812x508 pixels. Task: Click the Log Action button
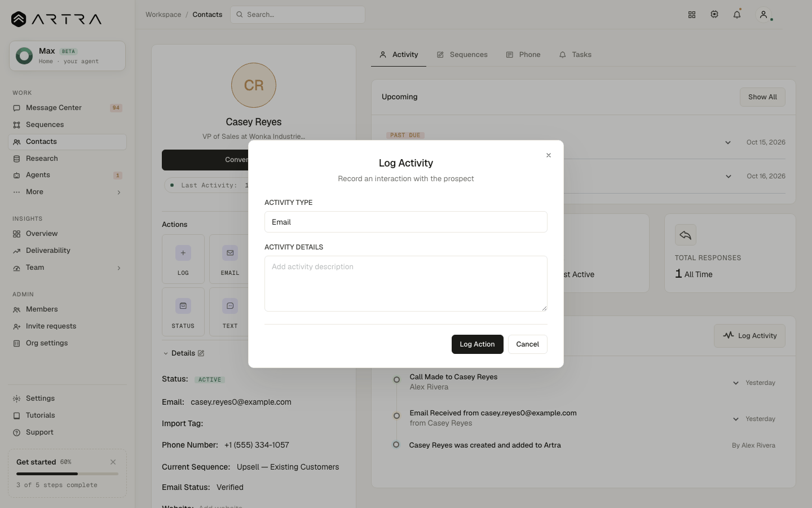click(477, 344)
